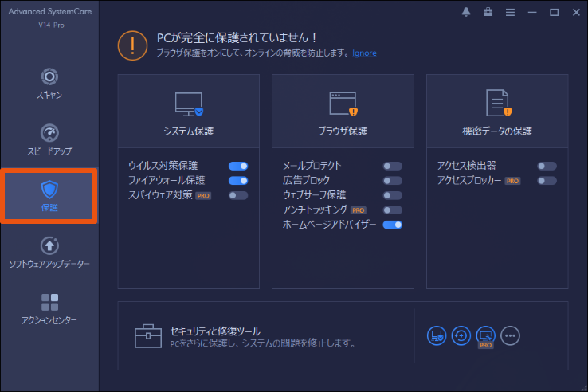The height and width of the screenshot is (392, 588).
Task: Open the スピードアップ speedometer icon
Action: (49, 133)
